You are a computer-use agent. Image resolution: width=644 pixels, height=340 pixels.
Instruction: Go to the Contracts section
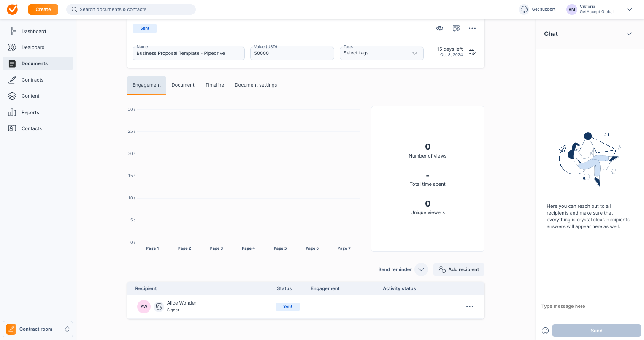(32, 80)
